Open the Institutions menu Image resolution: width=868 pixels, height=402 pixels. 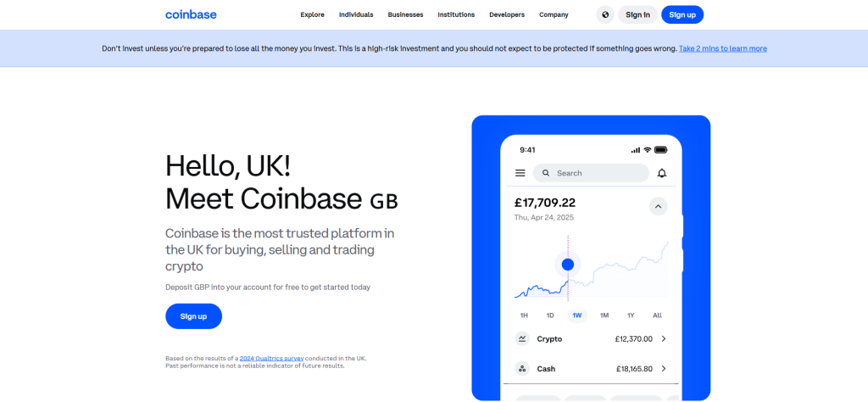click(456, 15)
